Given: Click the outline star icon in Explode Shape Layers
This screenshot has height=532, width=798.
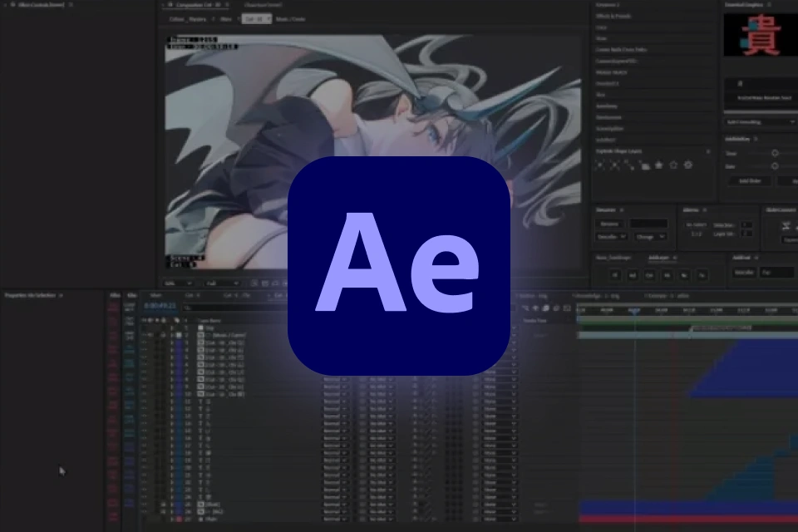Looking at the screenshot, I should tap(673, 165).
